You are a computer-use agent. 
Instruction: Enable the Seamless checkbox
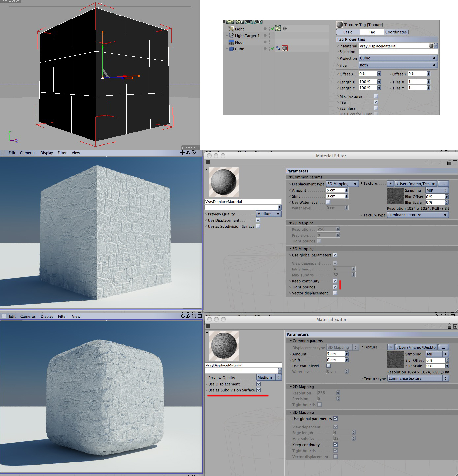point(376,108)
